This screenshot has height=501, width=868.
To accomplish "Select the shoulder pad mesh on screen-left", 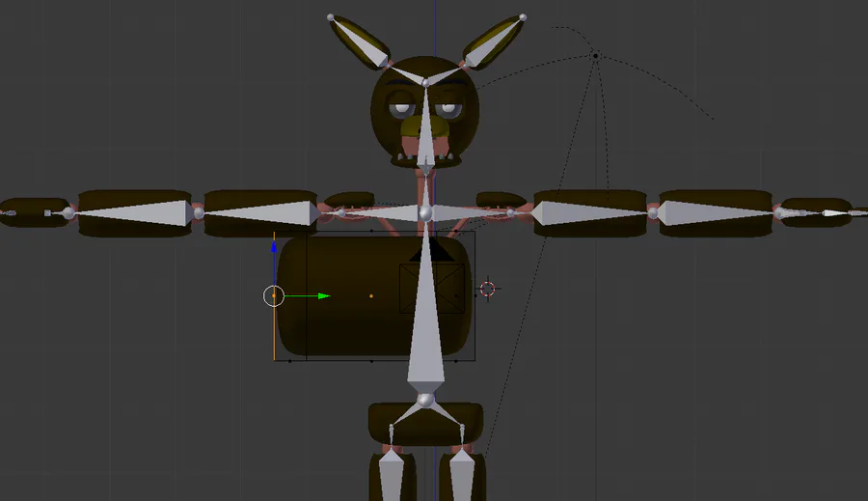I will coord(349,199).
